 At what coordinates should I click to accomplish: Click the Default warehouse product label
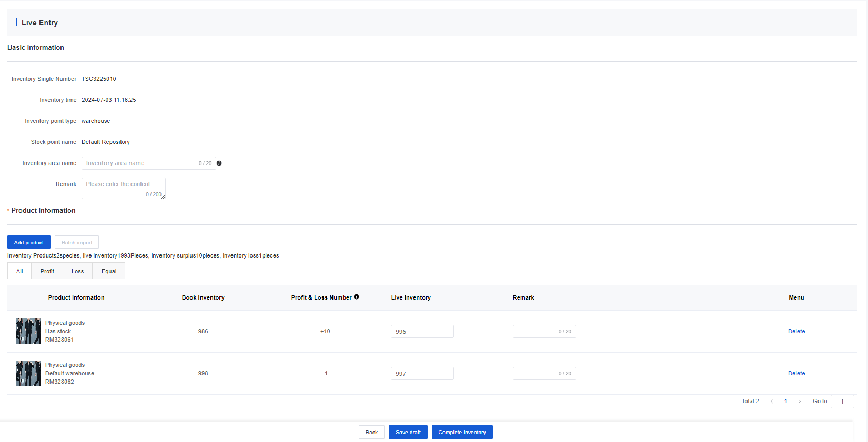click(x=69, y=373)
